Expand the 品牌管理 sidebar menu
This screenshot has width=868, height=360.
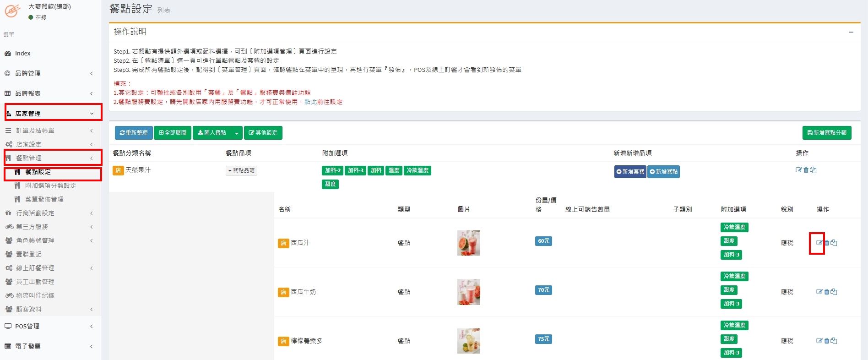[50, 73]
